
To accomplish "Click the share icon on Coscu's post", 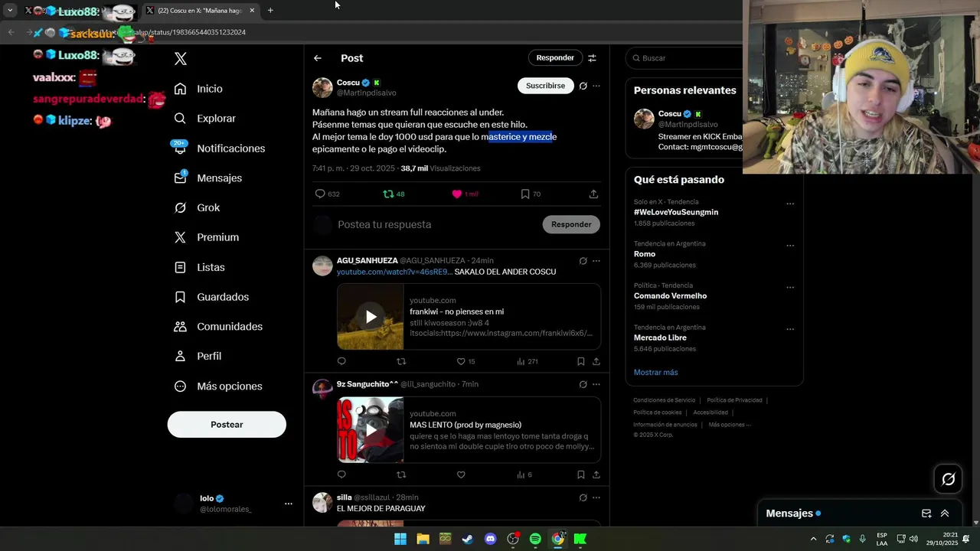I will [x=593, y=194].
